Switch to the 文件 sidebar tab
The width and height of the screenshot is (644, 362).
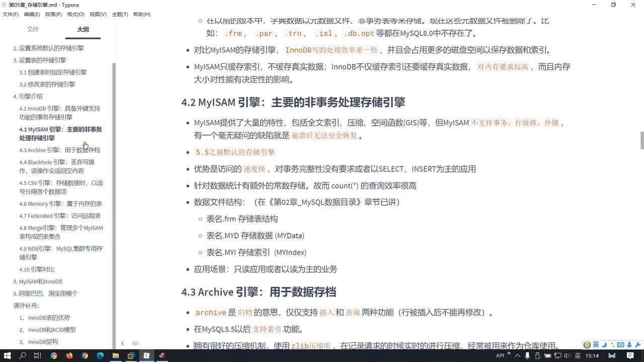point(33,30)
